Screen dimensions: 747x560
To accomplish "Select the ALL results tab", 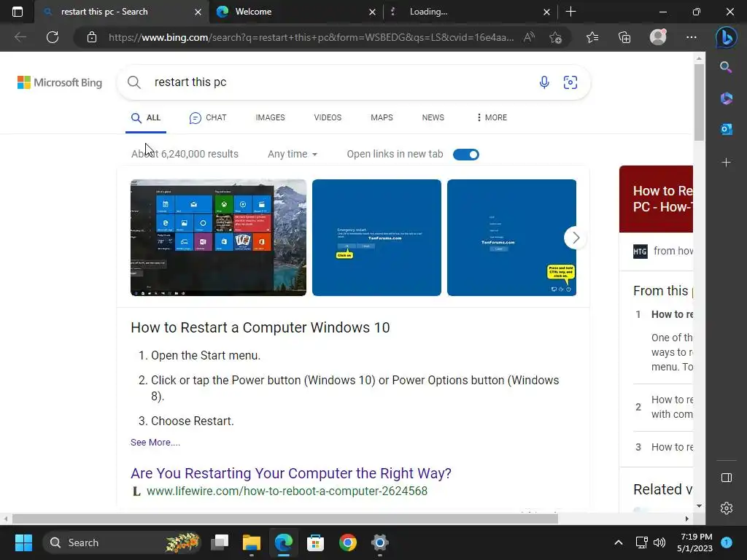I will [146, 117].
